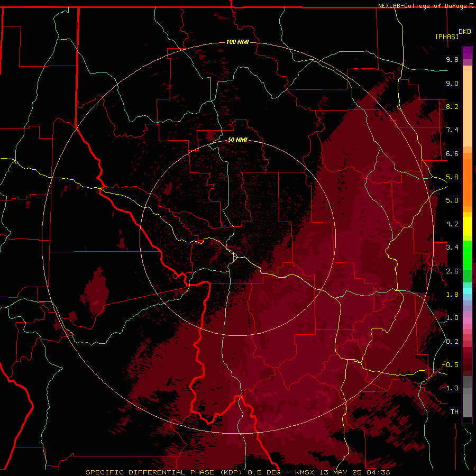Image resolution: width=476 pixels, height=476 pixels.
Task: Click the [PHAS] legend unit label
Action: pos(447,36)
